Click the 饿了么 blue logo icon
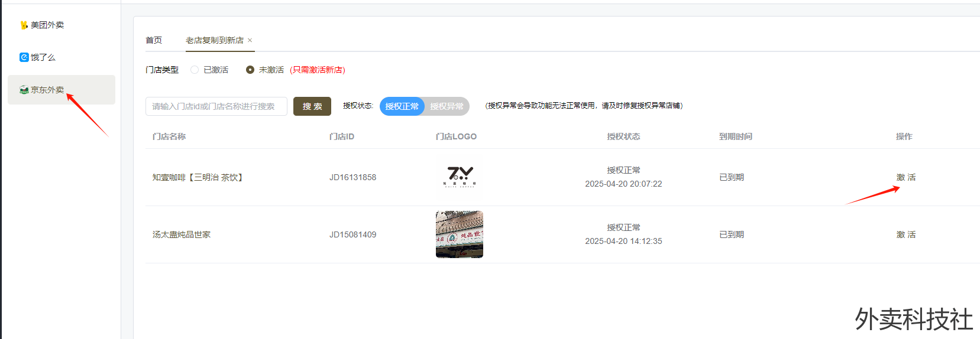The width and height of the screenshot is (980, 339). coord(24,57)
